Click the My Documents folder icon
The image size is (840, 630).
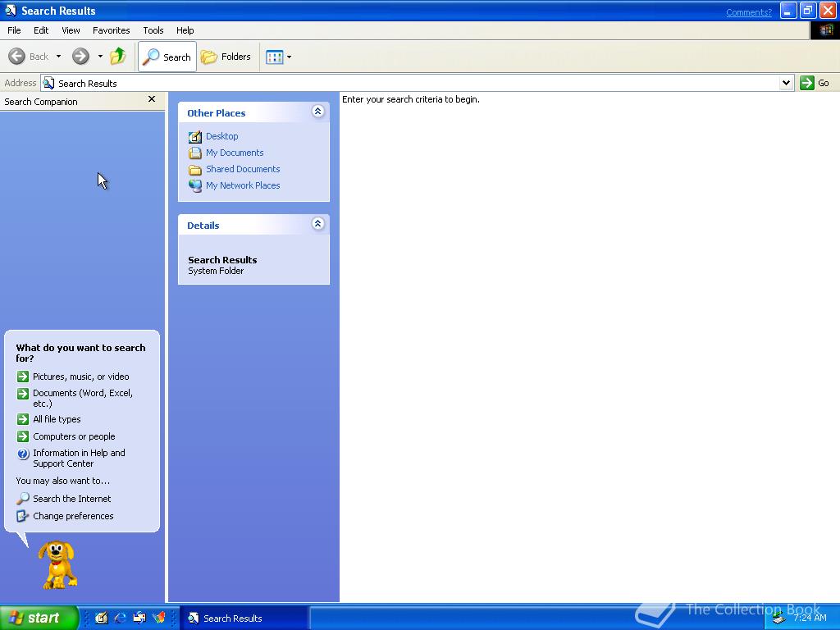tap(195, 153)
